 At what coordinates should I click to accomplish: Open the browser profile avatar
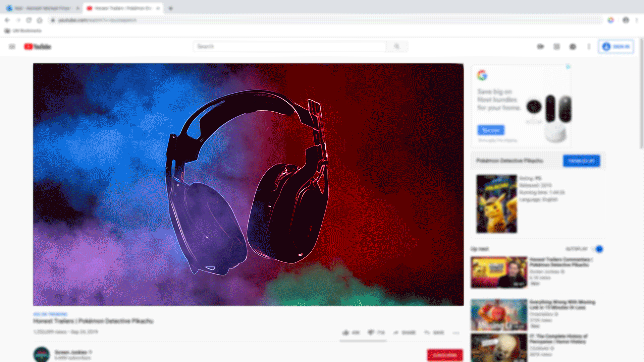[x=626, y=20]
